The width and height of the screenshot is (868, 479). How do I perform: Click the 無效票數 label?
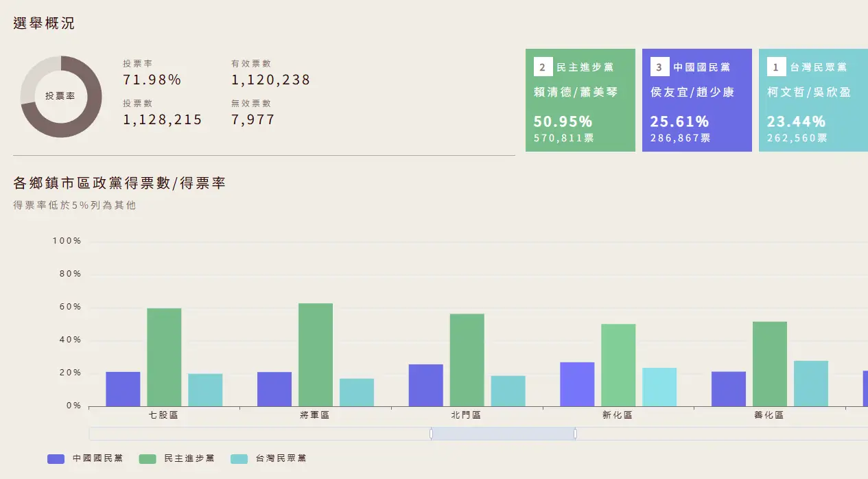point(251,104)
